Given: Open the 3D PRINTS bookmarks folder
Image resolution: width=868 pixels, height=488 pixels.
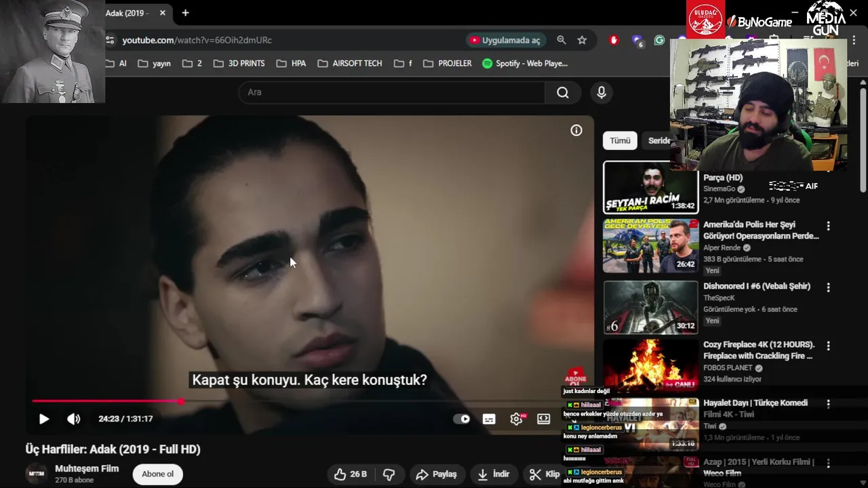Looking at the screenshot, I should coord(239,64).
